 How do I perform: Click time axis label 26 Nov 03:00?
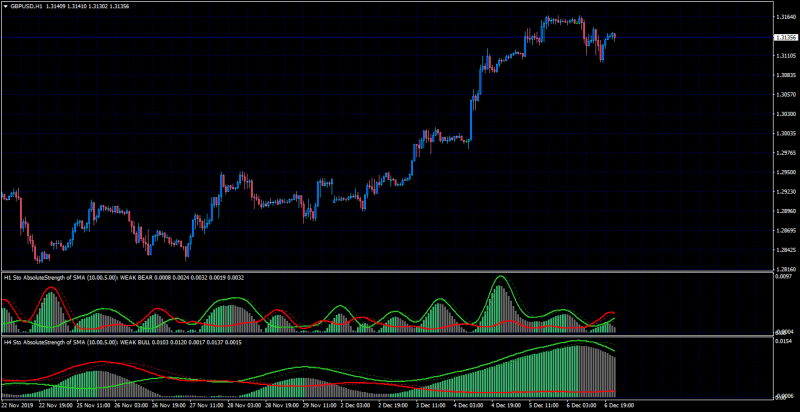130,405
